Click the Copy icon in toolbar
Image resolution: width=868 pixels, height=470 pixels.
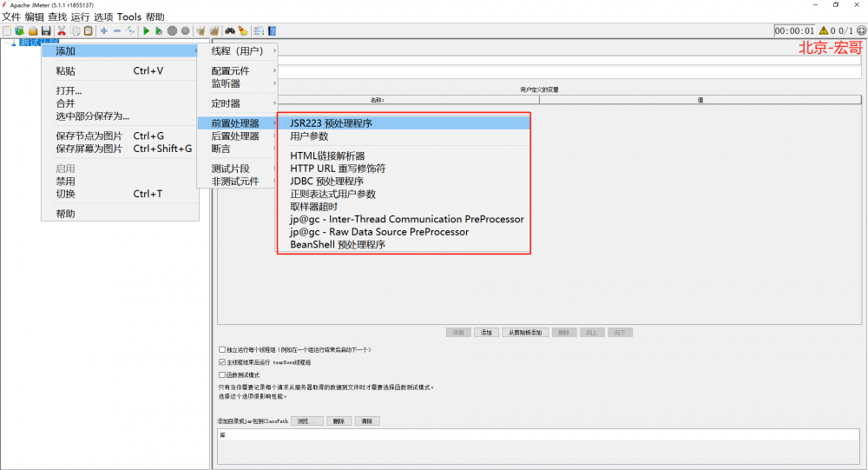(x=76, y=31)
